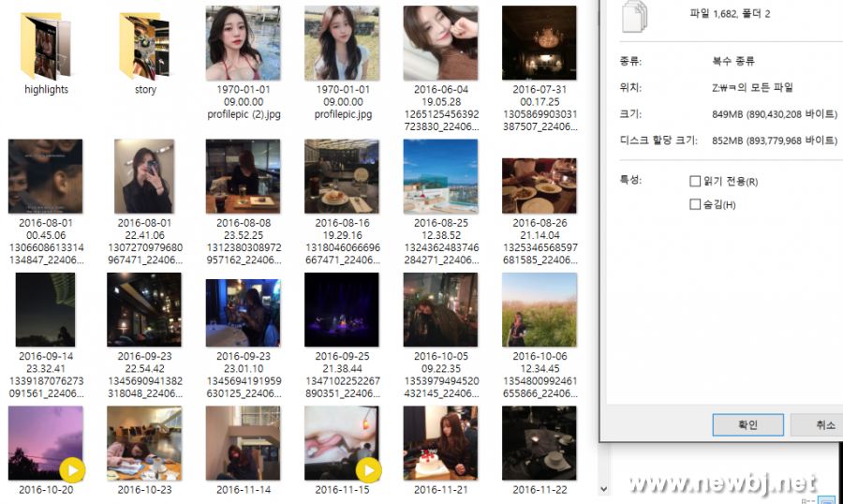Select the profilepic.jpg file thumbnail
Viewport: 843px width, 504px height.
pyautogui.click(x=342, y=43)
